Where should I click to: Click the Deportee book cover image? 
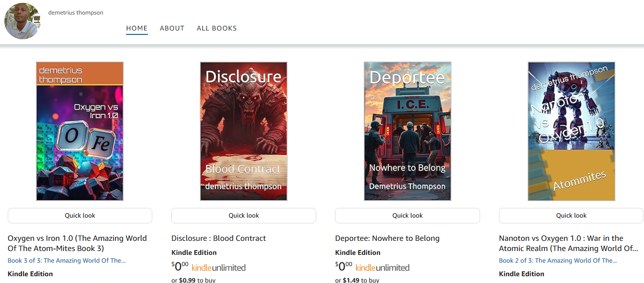(407, 131)
